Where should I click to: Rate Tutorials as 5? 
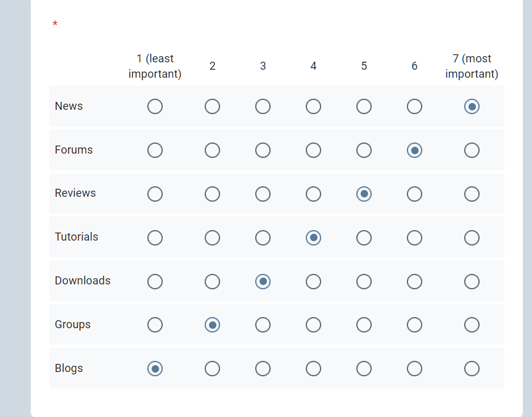tap(364, 237)
